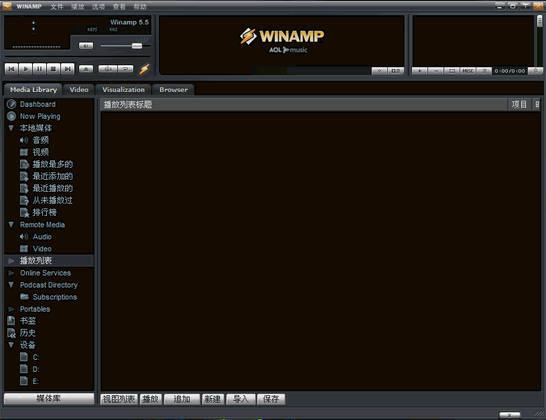Select drive E: in devices

(x=36, y=381)
